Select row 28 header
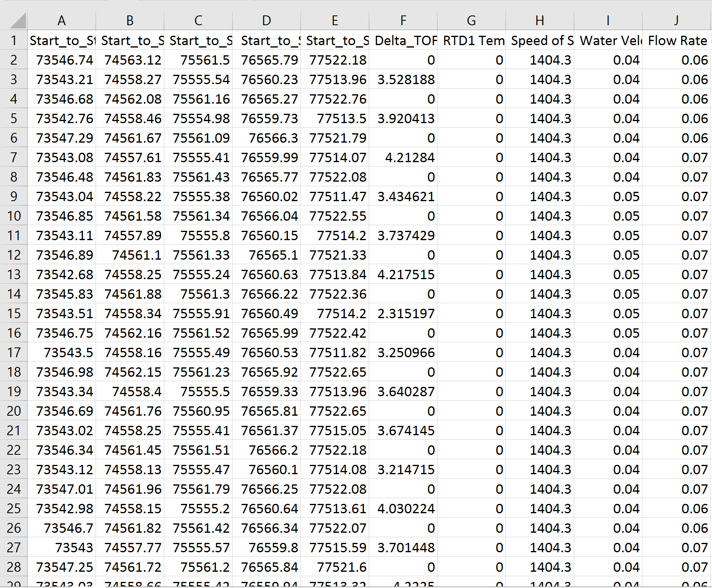 [x=13, y=567]
